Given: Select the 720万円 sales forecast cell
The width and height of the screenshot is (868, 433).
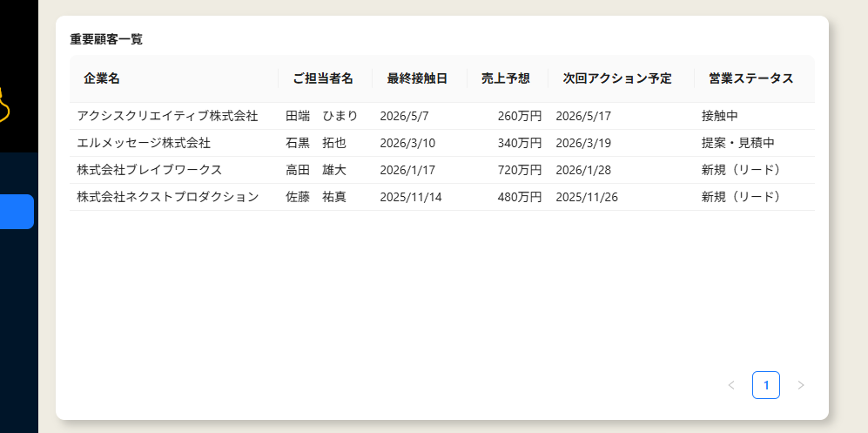Looking at the screenshot, I should 519,170.
